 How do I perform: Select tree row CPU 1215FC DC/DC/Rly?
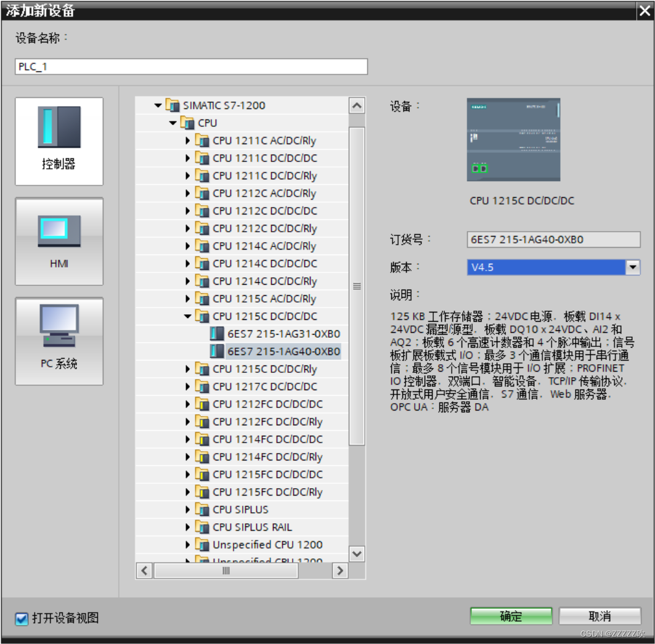[x=242, y=492]
